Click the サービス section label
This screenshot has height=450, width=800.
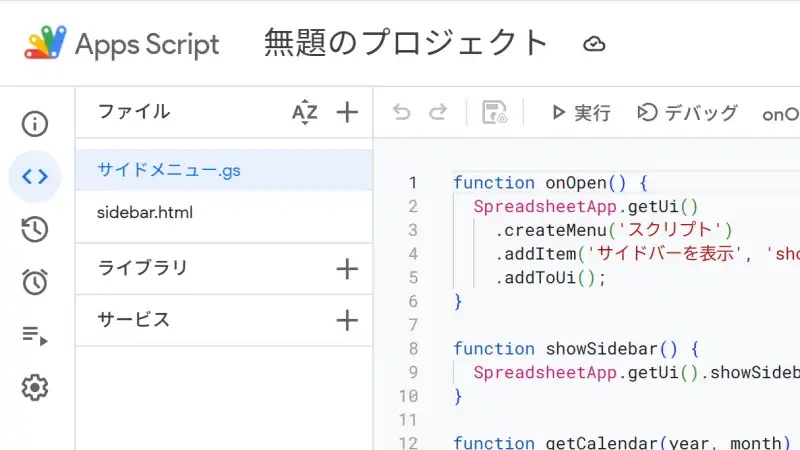coord(133,320)
